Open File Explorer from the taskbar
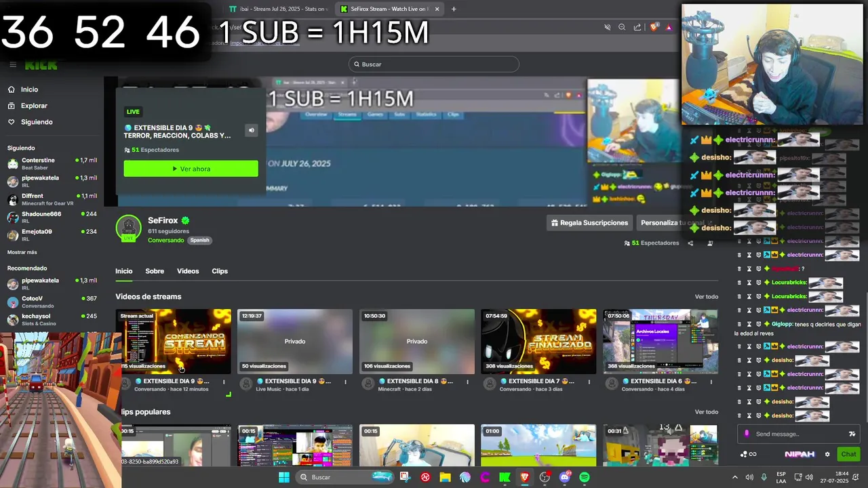The image size is (868, 488). [445, 477]
